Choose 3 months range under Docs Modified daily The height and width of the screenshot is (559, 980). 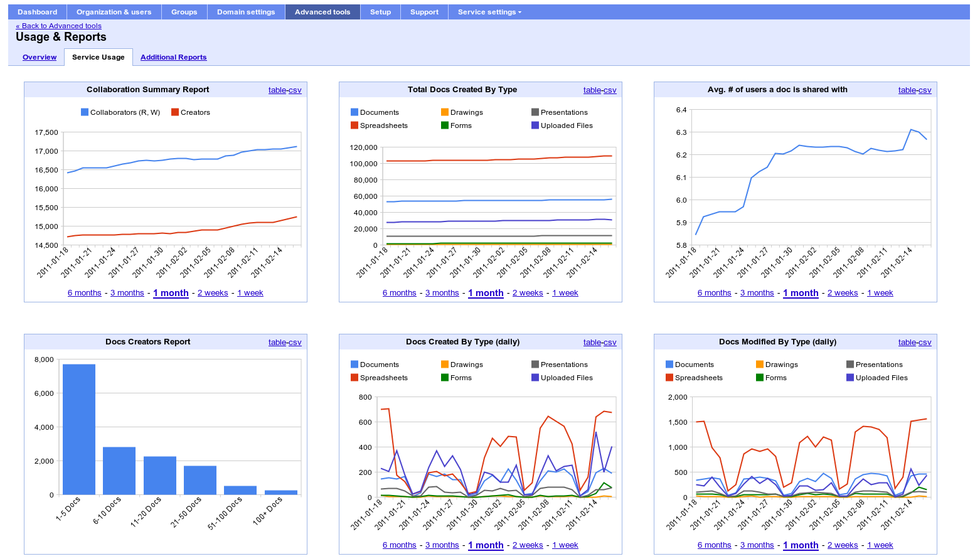tap(757, 545)
